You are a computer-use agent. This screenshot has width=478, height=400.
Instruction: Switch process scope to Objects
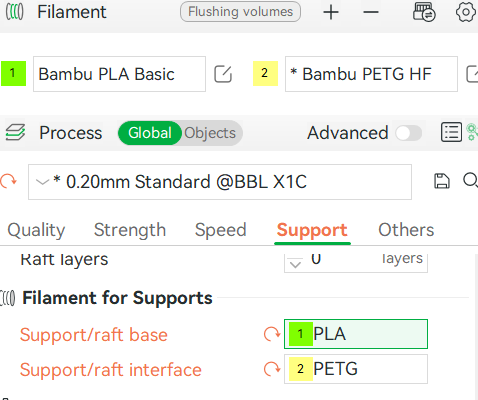tap(210, 133)
